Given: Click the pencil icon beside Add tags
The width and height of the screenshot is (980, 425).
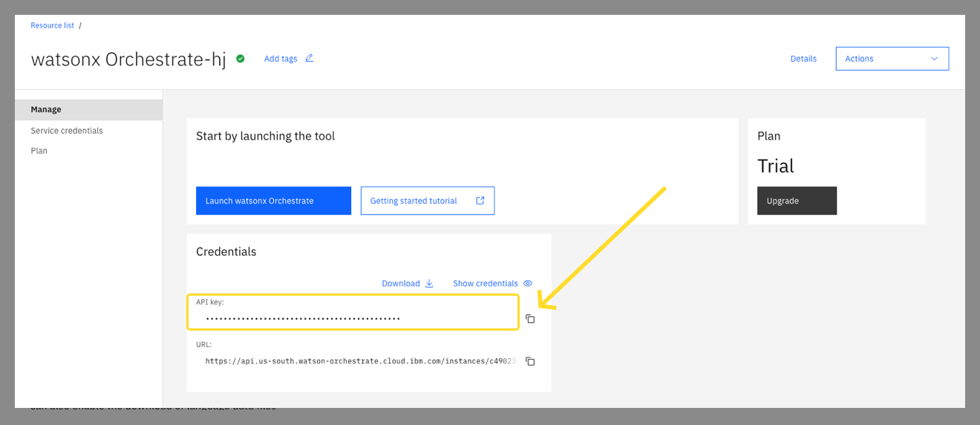Looking at the screenshot, I should point(309,58).
